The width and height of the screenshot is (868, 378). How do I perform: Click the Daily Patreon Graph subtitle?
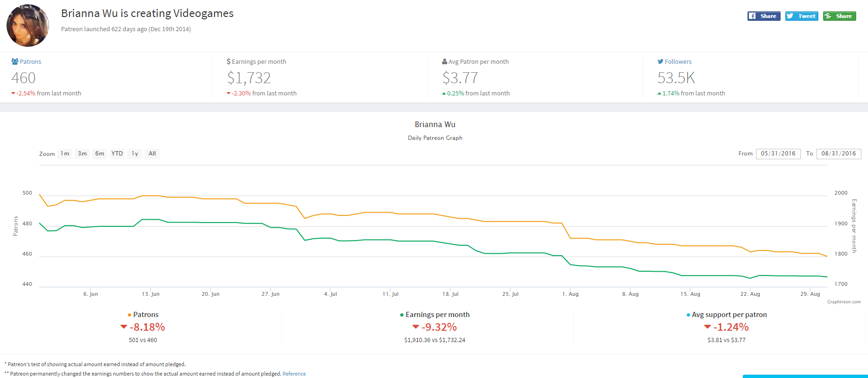point(435,138)
